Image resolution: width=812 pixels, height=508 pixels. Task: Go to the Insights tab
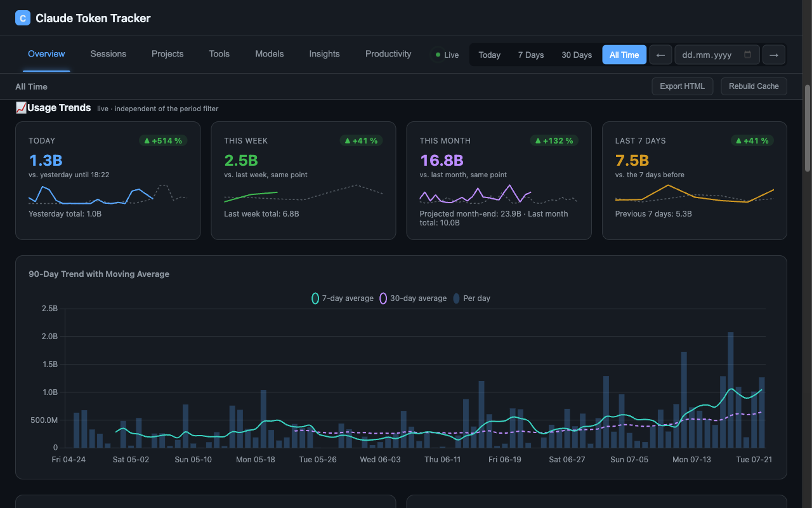[325, 54]
